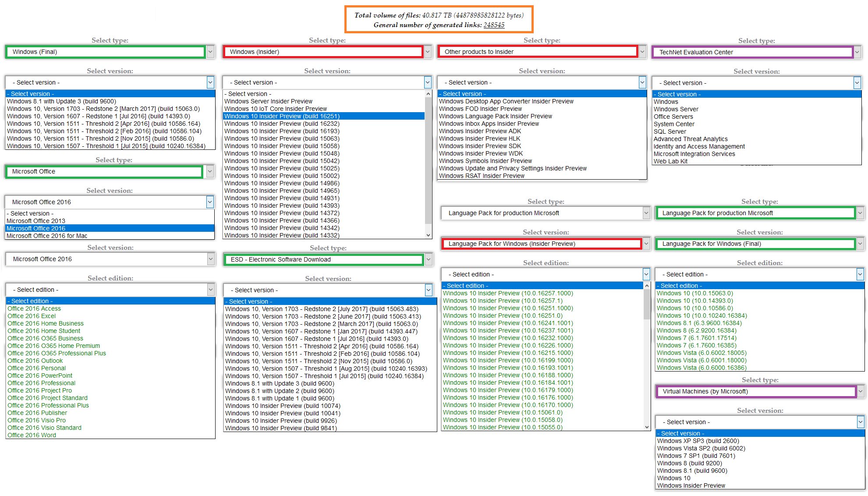The image size is (868, 496).
Task: Select Windows RSAT Insider Preview
Action: pyautogui.click(x=542, y=176)
